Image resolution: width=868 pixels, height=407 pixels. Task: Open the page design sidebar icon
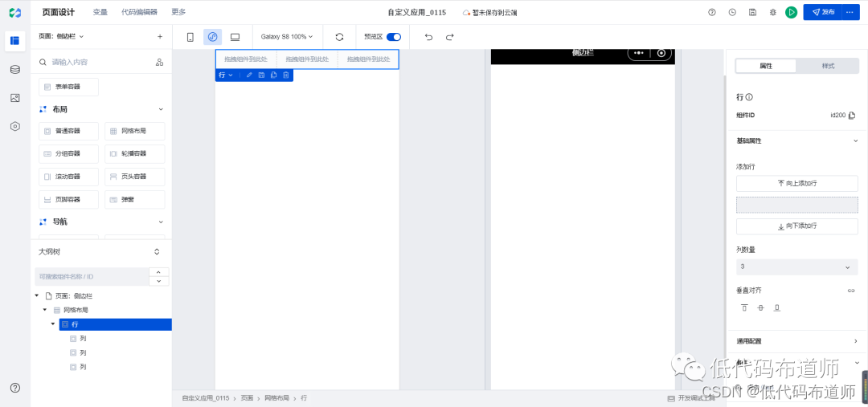pos(15,40)
